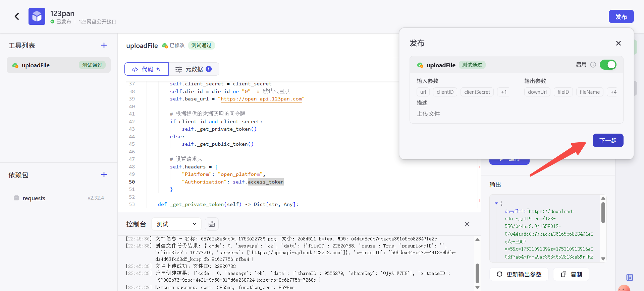
Task: Click the AI sparkle icon on the code tab
Action: point(158,69)
